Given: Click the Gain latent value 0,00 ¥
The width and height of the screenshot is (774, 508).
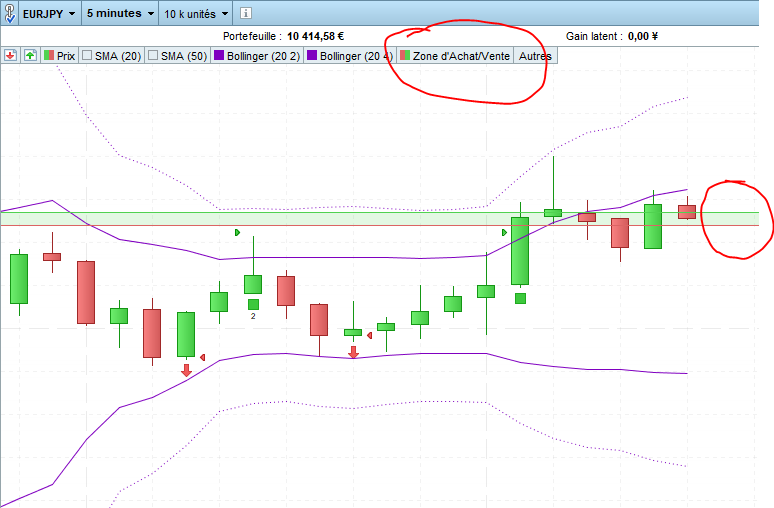Looking at the screenshot, I should 643,37.
